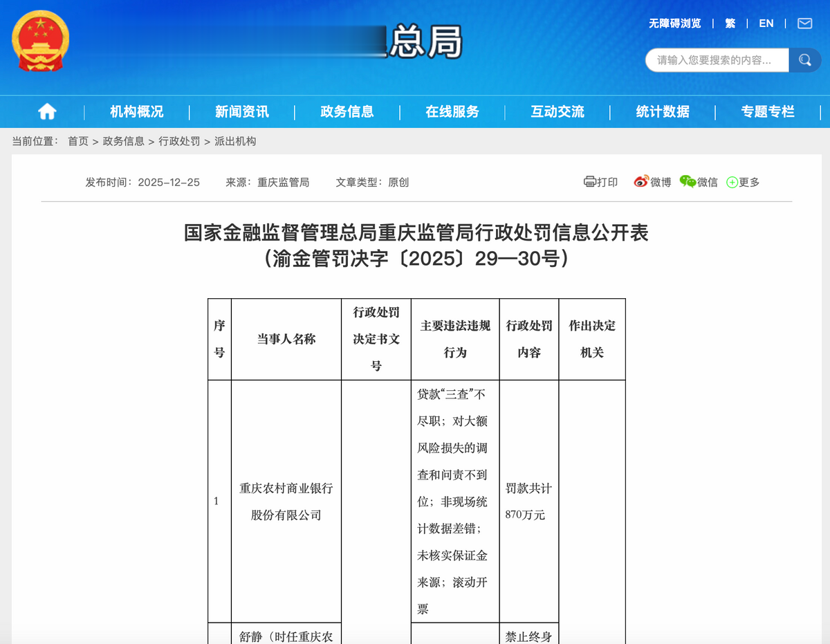
Task: Click the print icon beside 打印
Action: [590, 182]
